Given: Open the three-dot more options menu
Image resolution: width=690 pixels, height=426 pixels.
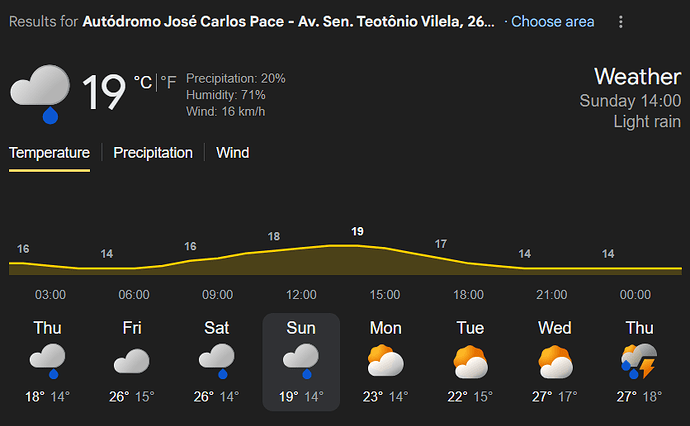Looking at the screenshot, I should 621,21.
